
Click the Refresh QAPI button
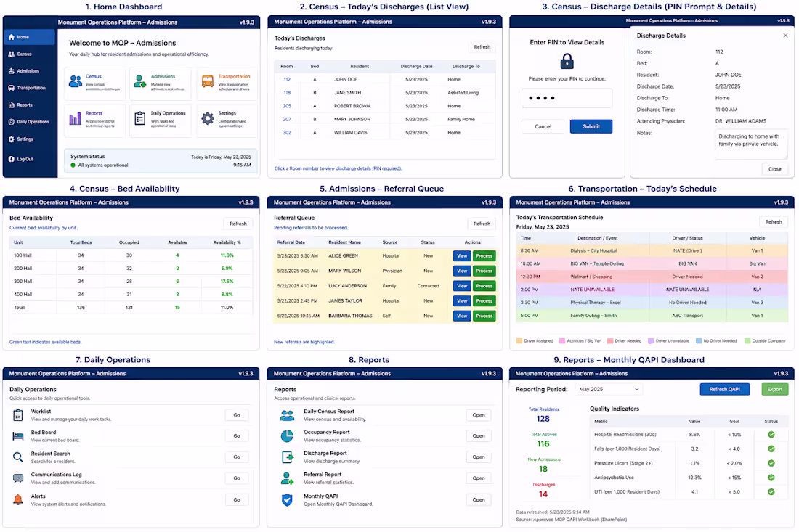[725, 390]
